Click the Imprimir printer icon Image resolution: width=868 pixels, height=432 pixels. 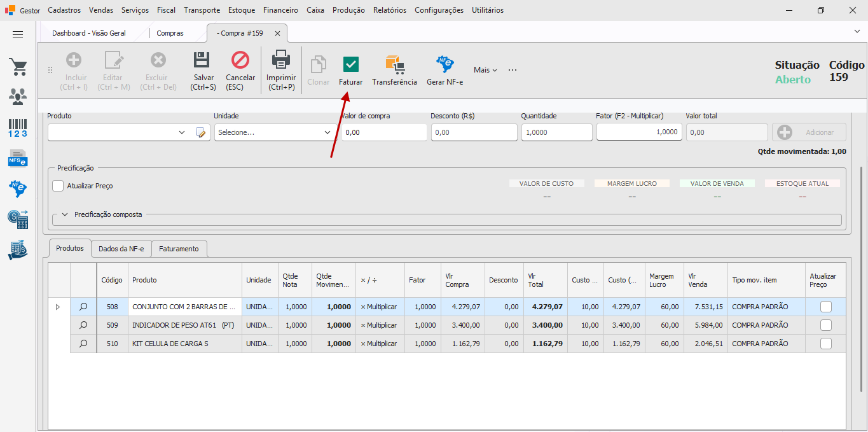[x=280, y=60]
